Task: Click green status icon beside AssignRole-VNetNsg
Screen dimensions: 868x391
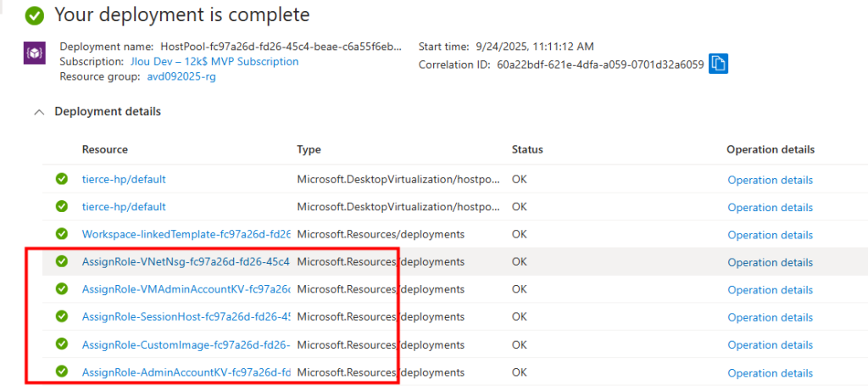Action: pos(61,261)
